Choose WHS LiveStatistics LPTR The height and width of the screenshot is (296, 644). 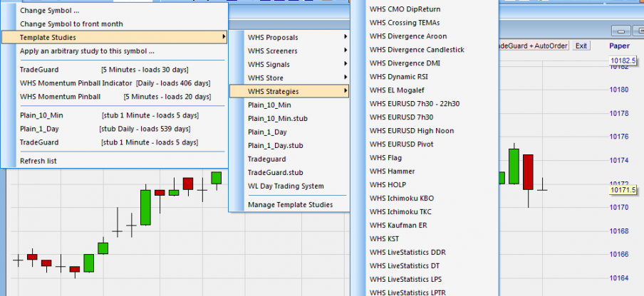(425, 292)
